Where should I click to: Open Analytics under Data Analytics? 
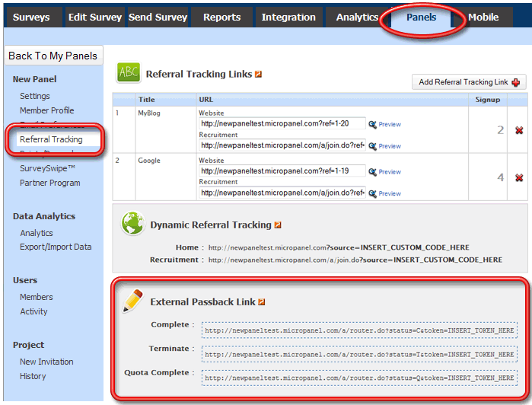click(x=37, y=233)
